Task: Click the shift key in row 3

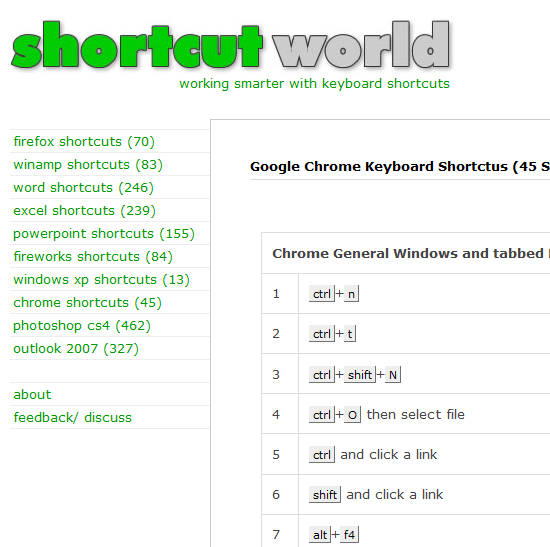Action: click(x=360, y=375)
